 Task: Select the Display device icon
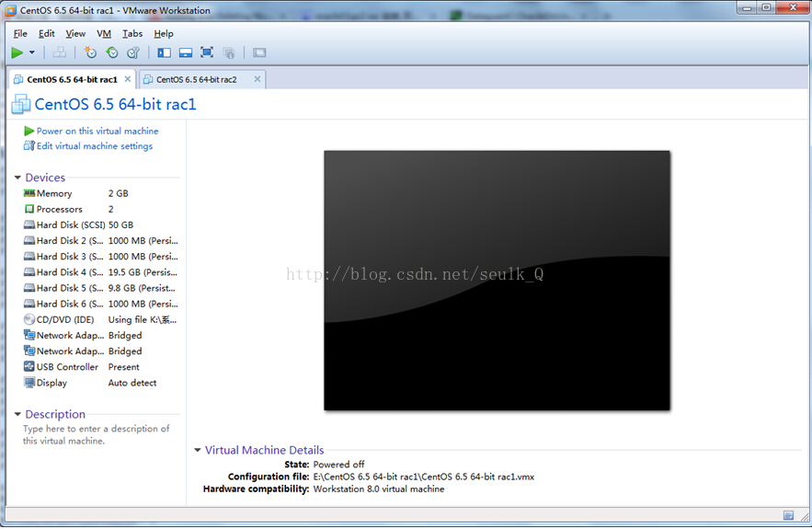[x=29, y=383]
